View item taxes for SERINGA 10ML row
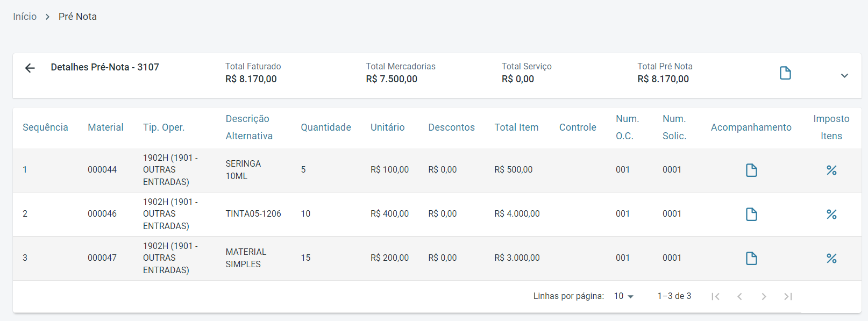 pyautogui.click(x=831, y=170)
